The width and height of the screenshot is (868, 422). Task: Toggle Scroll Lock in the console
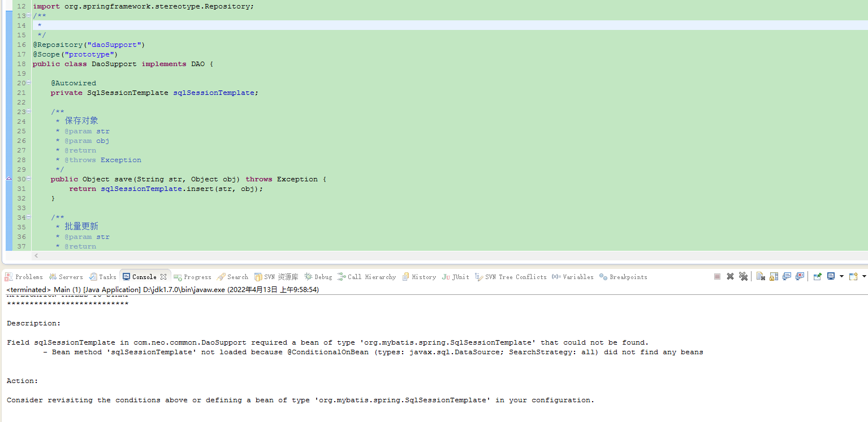tap(774, 276)
